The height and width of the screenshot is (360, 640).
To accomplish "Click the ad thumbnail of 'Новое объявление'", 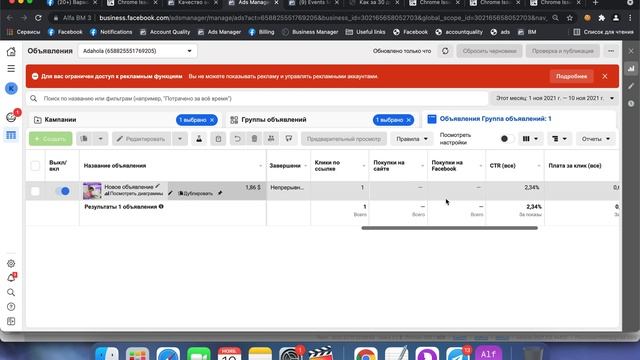I will click(92, 191).
